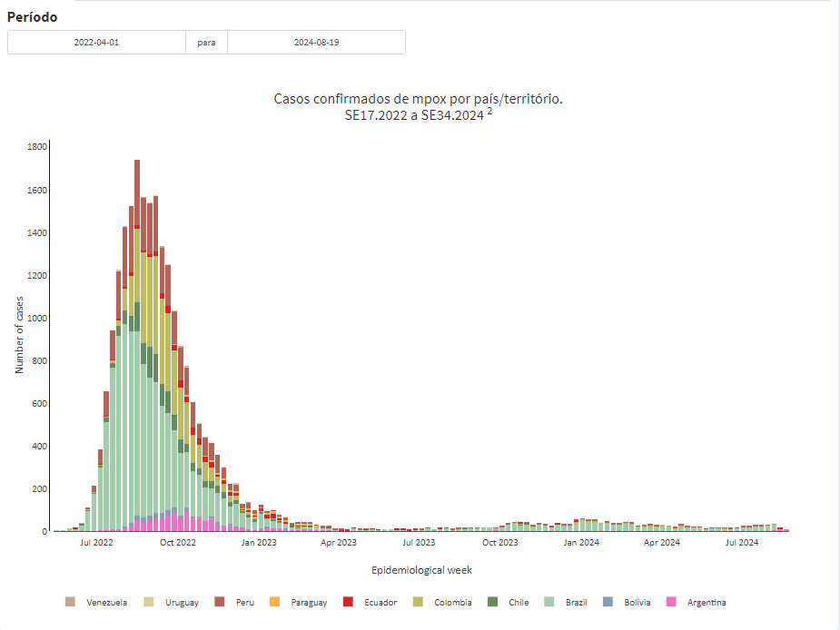Viewport: 840px width, 630px height.
Task: Open the start date field 2022-04-01
Action: tap(96, 43)
